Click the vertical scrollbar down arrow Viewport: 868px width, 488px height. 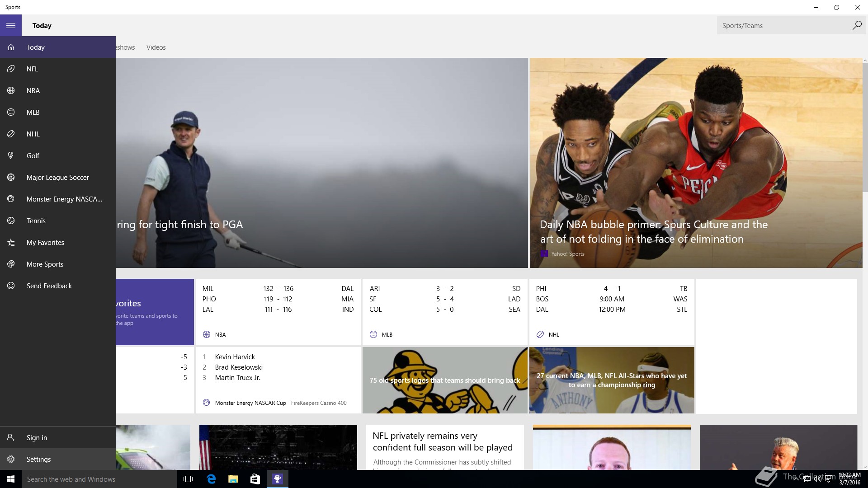[865, 467]
